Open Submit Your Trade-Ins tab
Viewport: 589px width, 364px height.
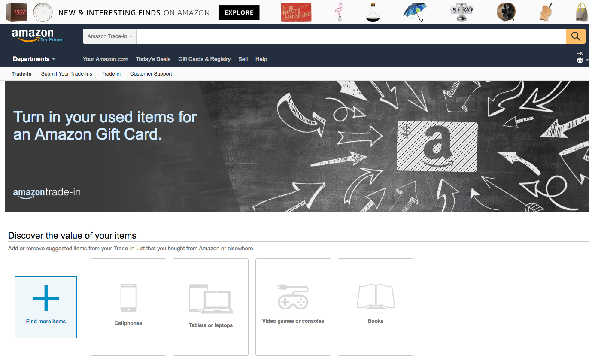(67, 74)
